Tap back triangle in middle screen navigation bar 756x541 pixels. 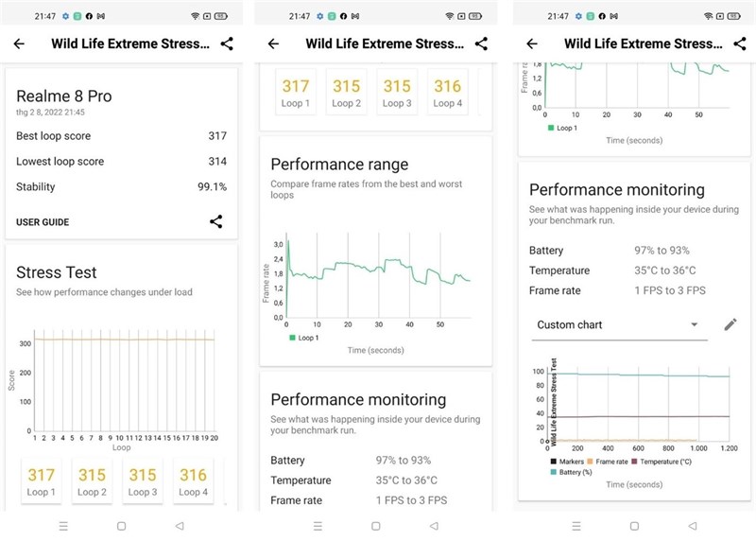(434, 526)
